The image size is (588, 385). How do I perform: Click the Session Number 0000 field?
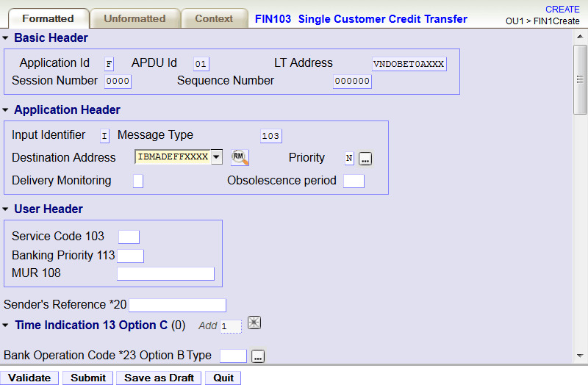point(118,82)
